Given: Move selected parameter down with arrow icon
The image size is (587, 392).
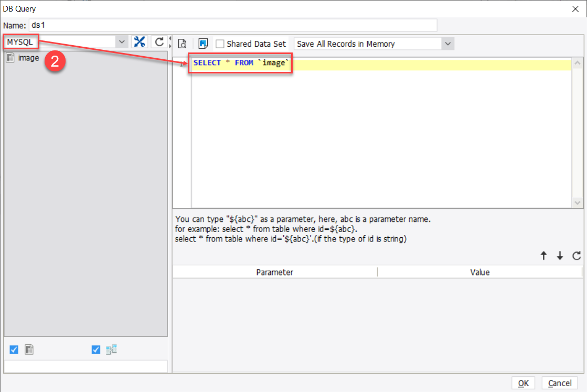Looking at the screenshot, I should (x=560, y=256).
